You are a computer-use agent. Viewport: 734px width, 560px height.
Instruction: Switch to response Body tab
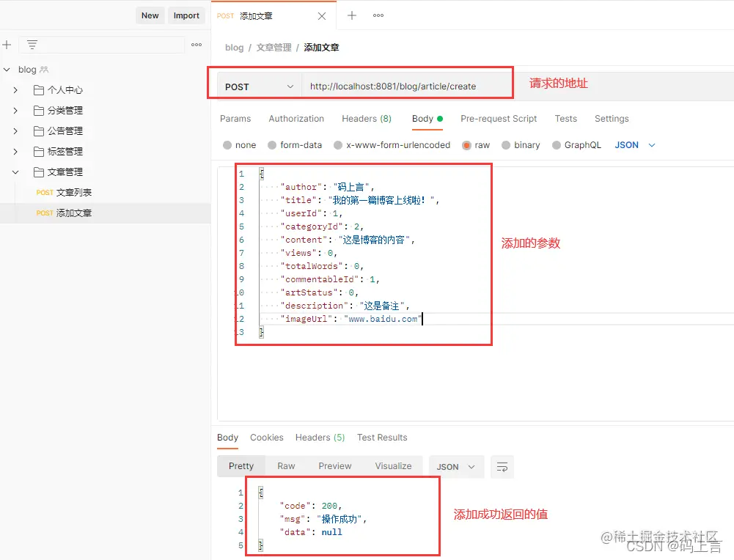(227, 438)
